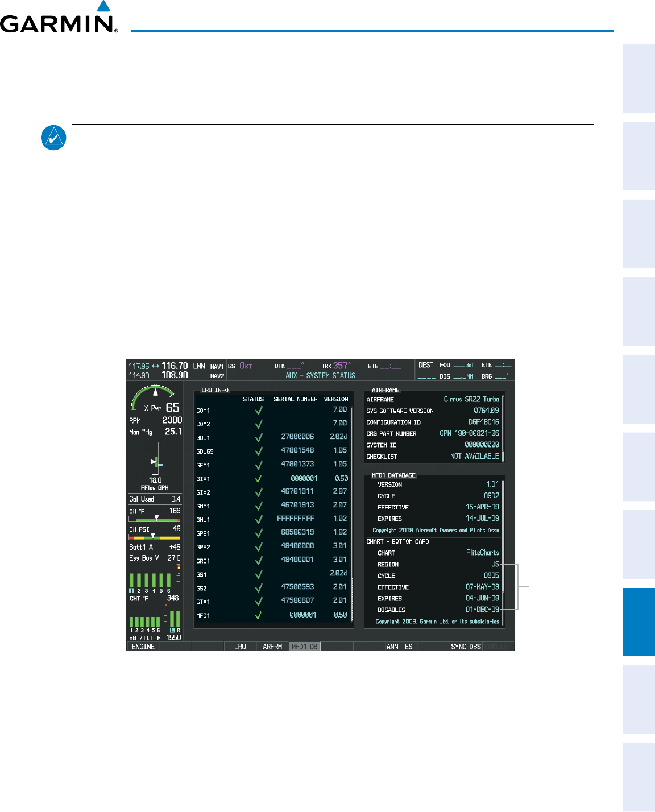The width and height of the screenshot is (655, 812).
Task: Click the GDC1 serial number 27000006
Action: point(297,437)
